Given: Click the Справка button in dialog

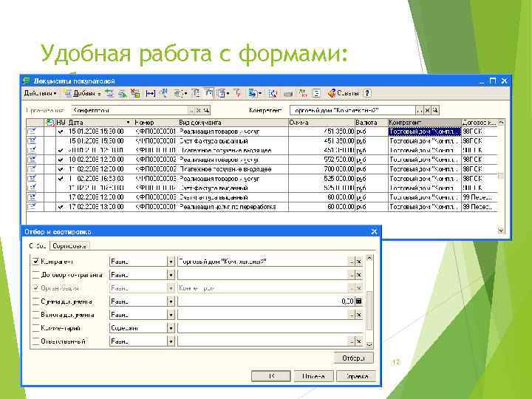Looking at the screenshot, I should tap(357, 376).
